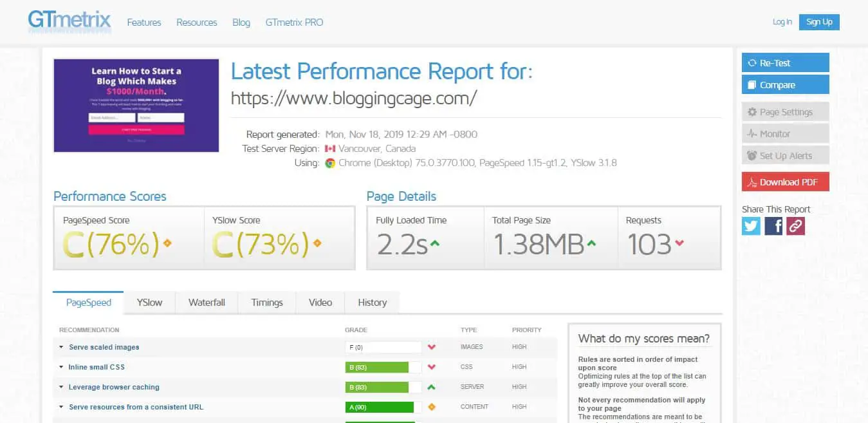The image size is (868, 423).
Task: Copy report link via chain icon
Action: (796, 225)
